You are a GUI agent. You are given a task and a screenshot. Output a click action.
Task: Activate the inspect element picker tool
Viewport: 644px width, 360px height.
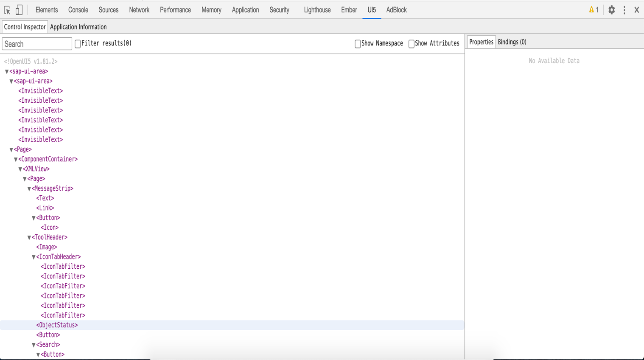[6, 9]
